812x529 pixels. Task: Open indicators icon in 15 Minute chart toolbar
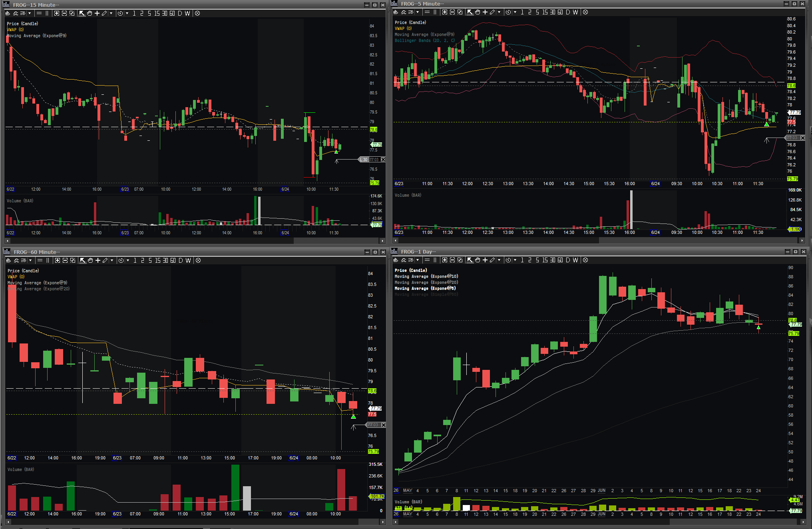coord(16,13)
